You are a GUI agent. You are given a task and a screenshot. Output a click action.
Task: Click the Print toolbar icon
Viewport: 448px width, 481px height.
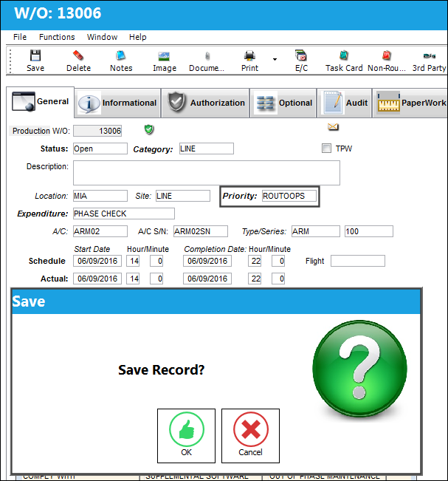click(249, 56)
